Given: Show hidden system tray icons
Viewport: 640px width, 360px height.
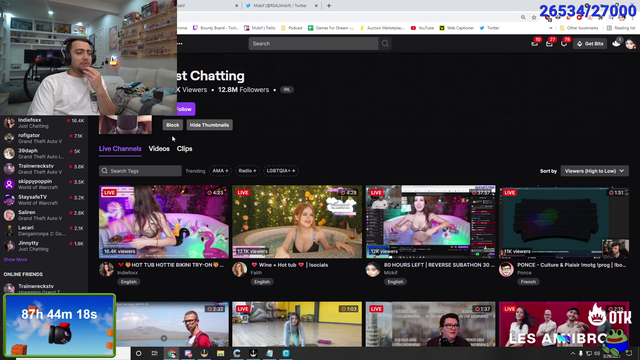Looking at the screenshot, I should click(572, 353).
